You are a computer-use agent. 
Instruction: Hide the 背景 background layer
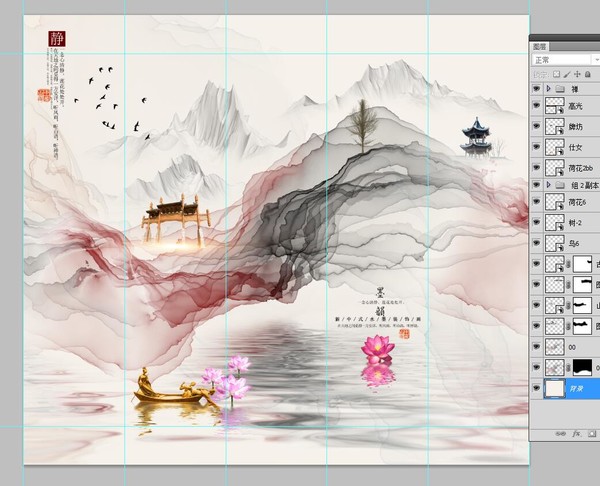click(x=536, y=388)
